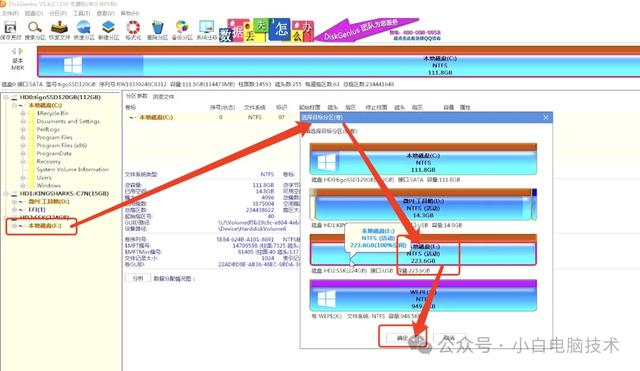Open the Recover Files (恢复文件) tool
The width and height of the screenshot is (640, 371).
tap(59, 28)
